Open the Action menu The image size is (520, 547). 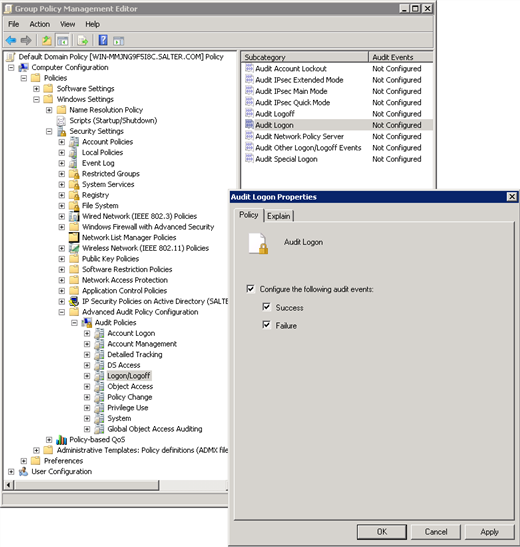click(x=39, y=24)
